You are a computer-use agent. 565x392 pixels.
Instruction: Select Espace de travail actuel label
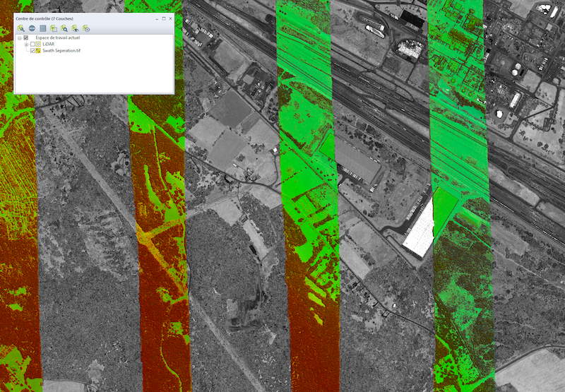click(58, 37)
